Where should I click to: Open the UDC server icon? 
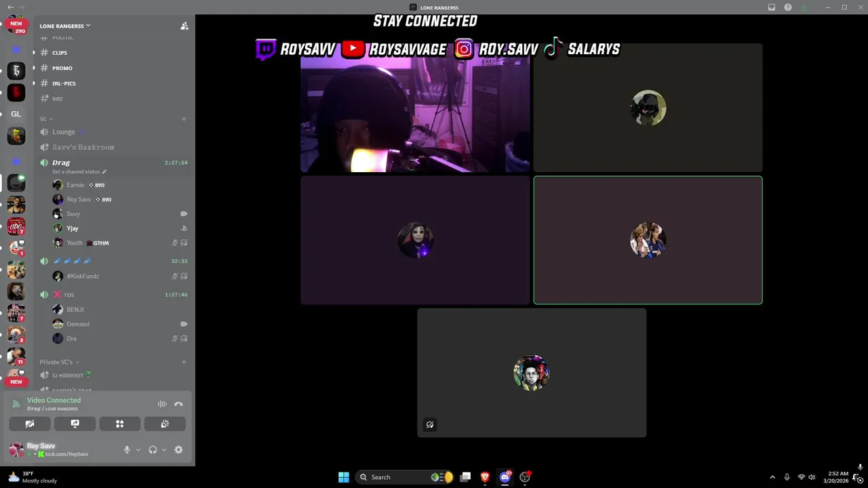pyautogui.click(x=16, y=226)
